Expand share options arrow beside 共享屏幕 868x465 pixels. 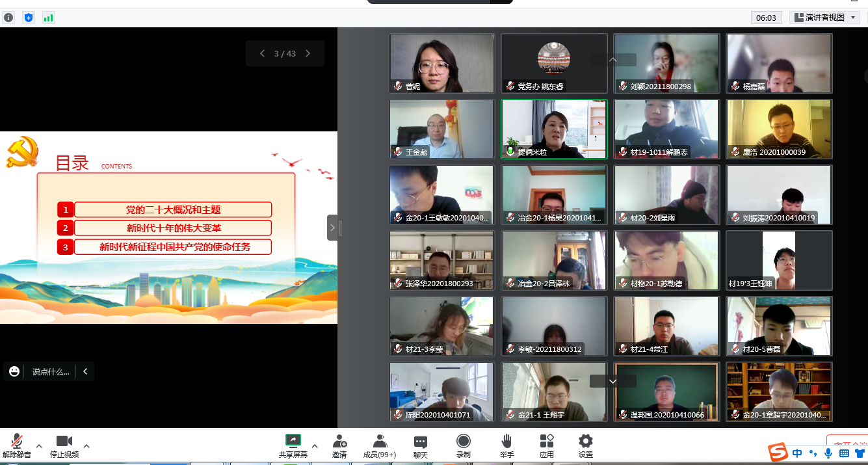click(x=315, y=446)
